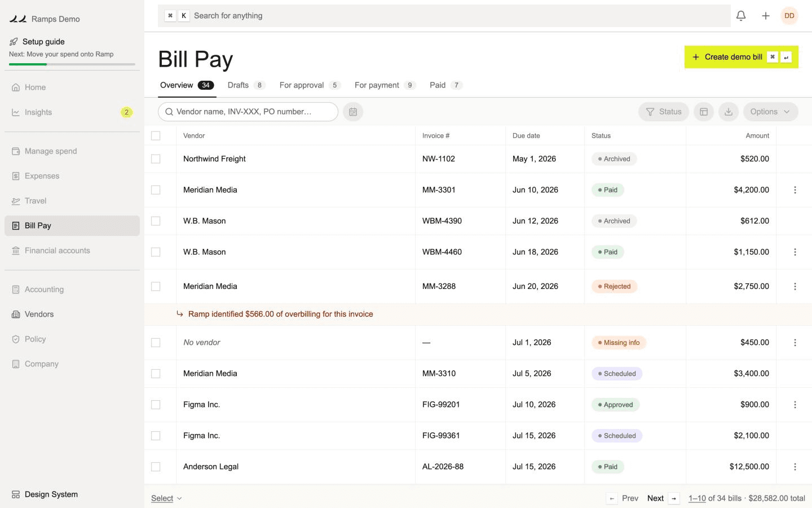Open the notifications bell
The width and height of the screenshot is (812, 508).
[741, 16]
